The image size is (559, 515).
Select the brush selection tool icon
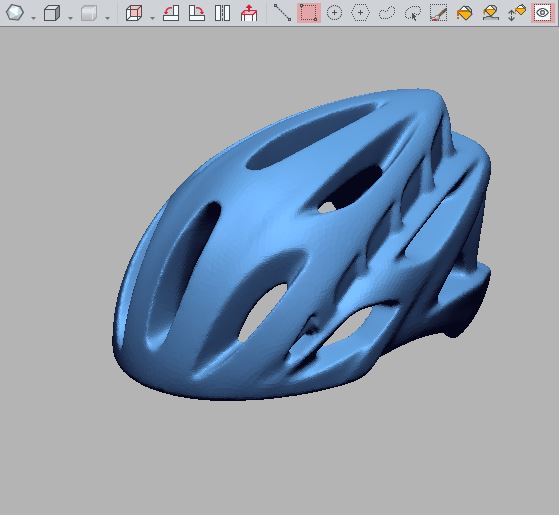tap(439, 13)
